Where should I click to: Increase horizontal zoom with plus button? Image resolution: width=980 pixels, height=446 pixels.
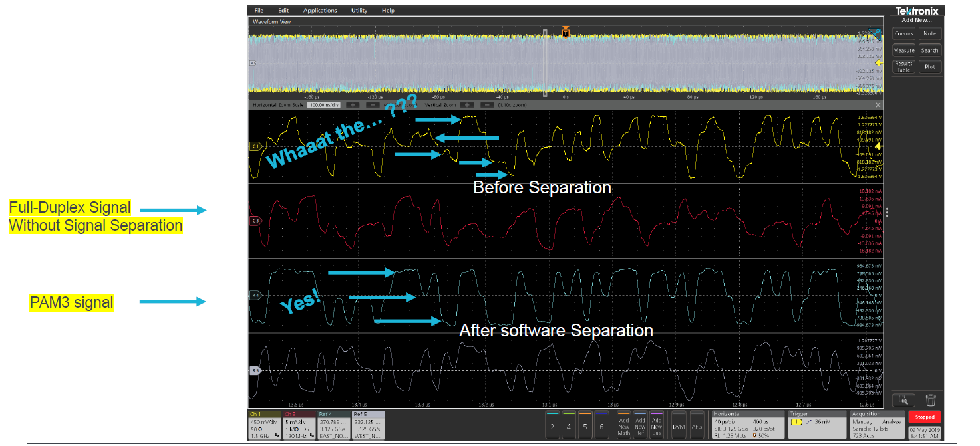click(353, 105)
